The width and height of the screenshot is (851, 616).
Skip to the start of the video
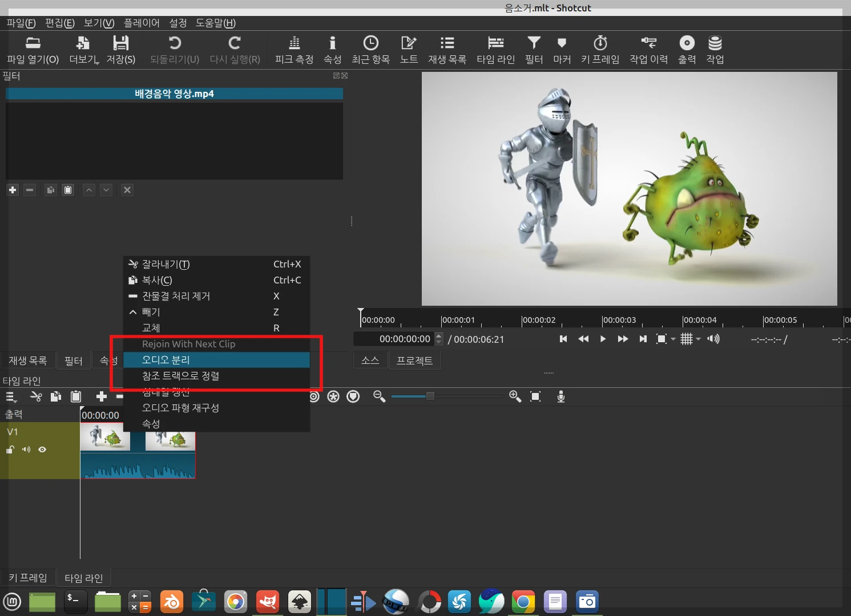[x=563, y=339]
